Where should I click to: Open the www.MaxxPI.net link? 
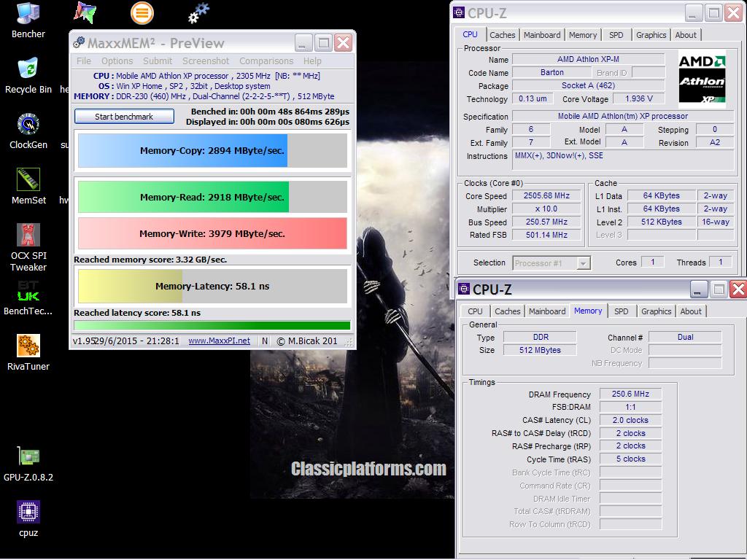click(x=219, y=341)
